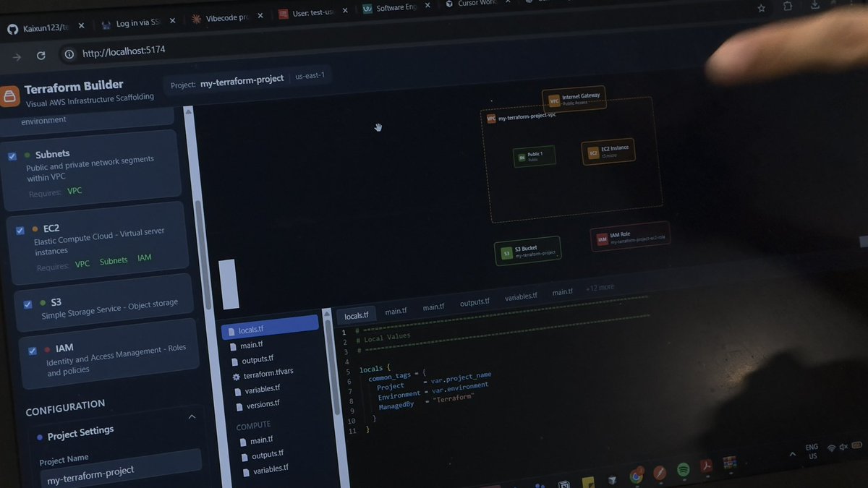
Task: Click the Terraform Builder logo icon
Action: [x=10, y=96]
